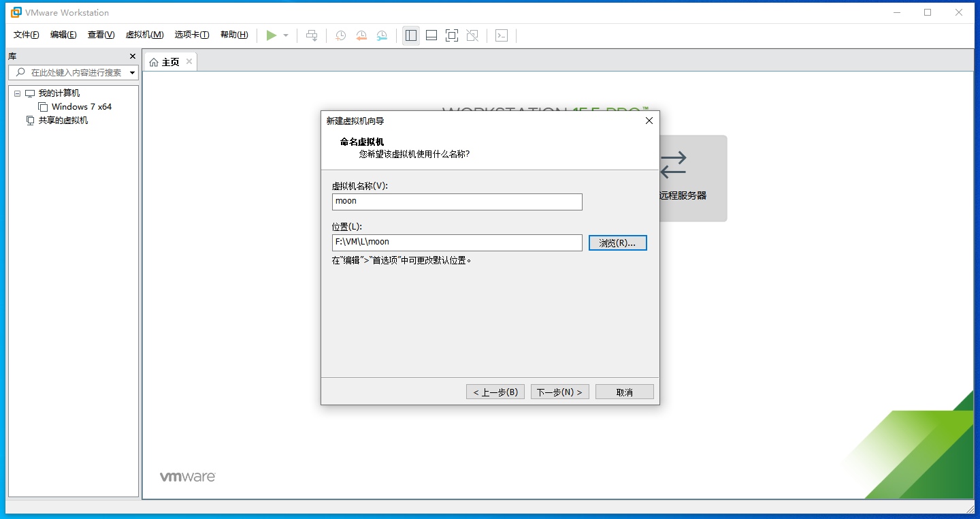
Task: Click the console view toolbar icon
Action: coord(502,35)
